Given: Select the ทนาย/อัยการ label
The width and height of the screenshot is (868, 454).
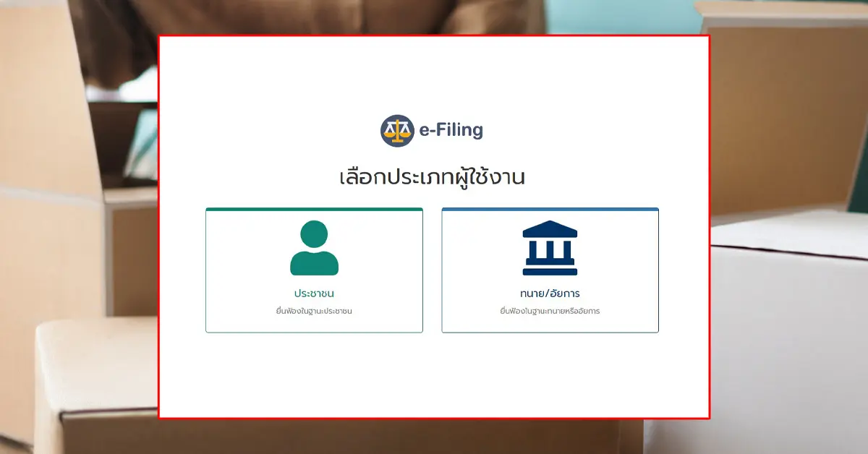Looking at the screenshot, I should (550, 294).
